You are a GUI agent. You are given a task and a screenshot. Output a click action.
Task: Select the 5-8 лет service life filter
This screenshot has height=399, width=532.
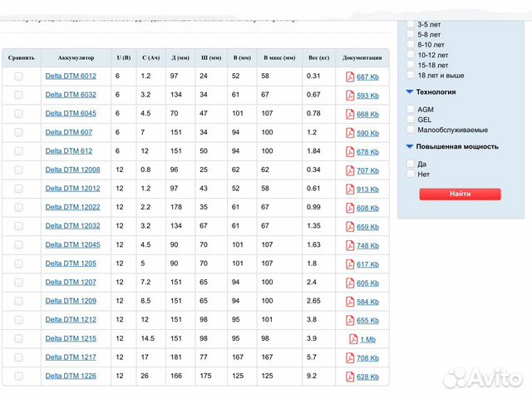point(411,34)
